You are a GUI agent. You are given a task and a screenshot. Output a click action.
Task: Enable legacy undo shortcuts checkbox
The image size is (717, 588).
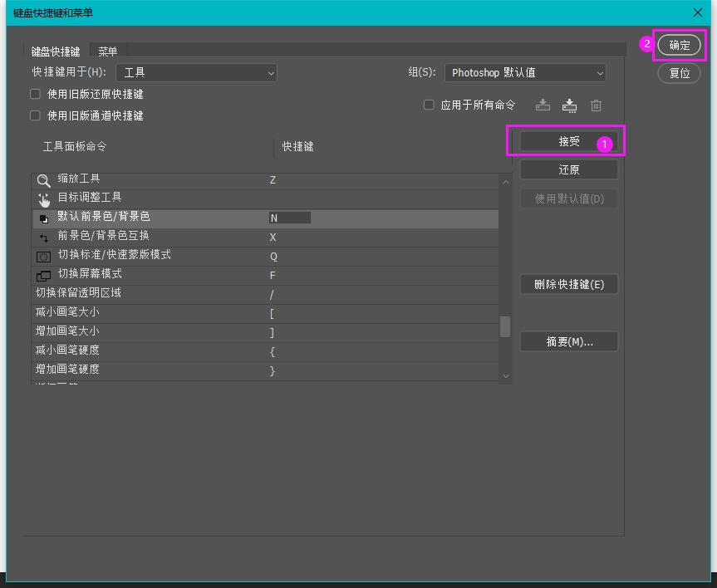[34, 93]
